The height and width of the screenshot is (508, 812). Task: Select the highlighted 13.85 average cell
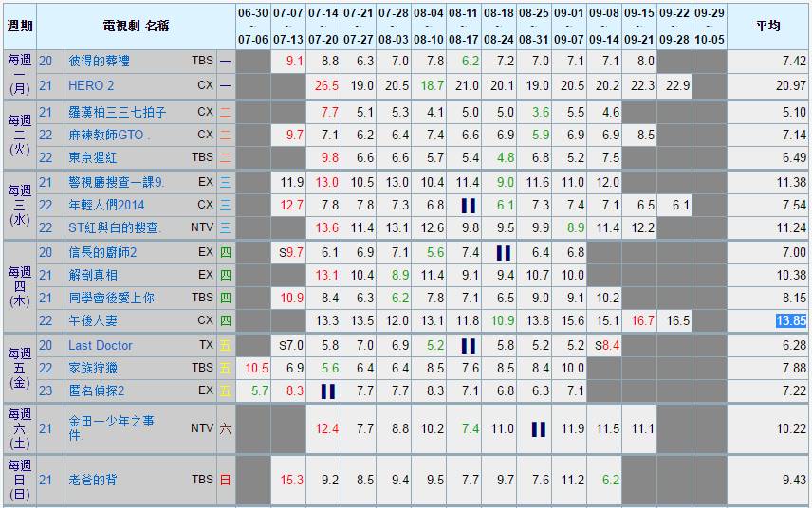(x=790, y=321)
